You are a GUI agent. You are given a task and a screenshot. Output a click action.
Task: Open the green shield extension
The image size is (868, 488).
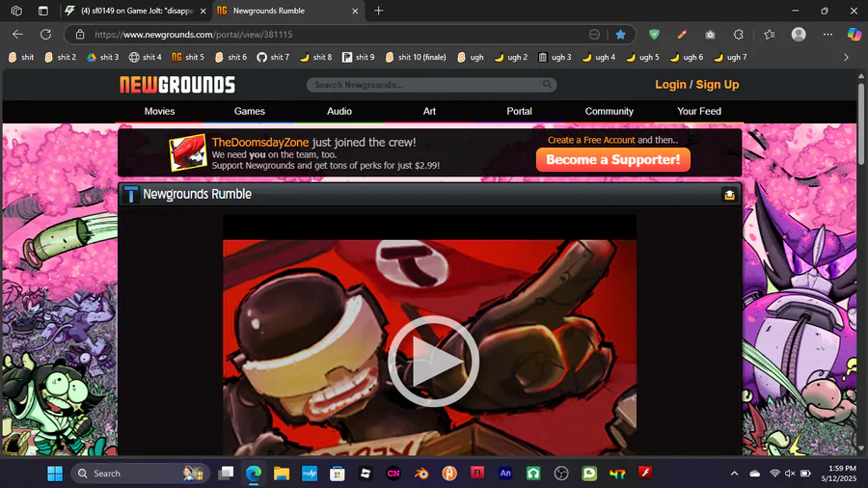coord(654,35)
